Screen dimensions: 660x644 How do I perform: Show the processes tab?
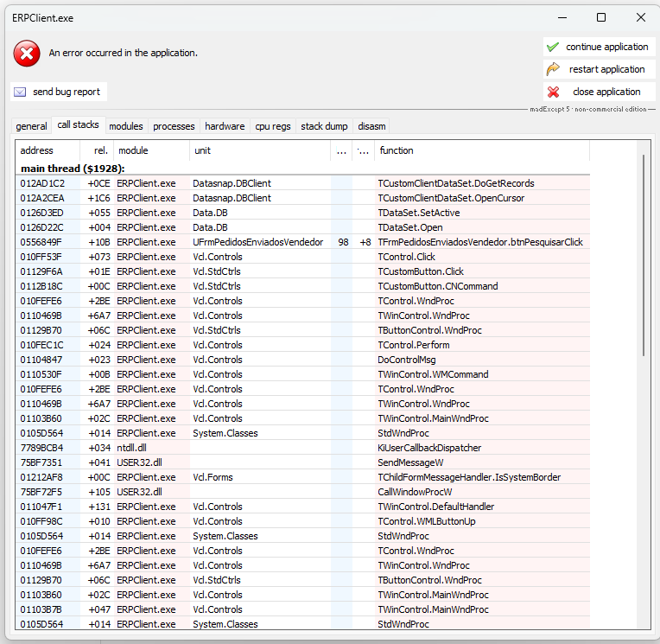[x=174, y=126]
